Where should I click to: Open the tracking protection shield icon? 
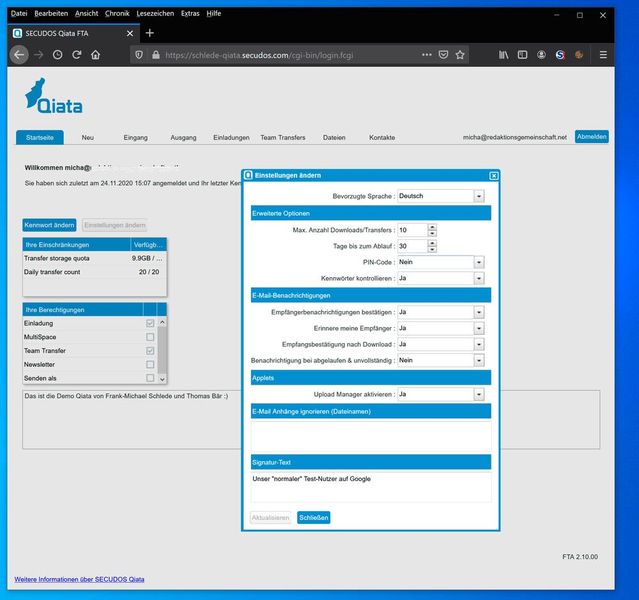(139, 55)
